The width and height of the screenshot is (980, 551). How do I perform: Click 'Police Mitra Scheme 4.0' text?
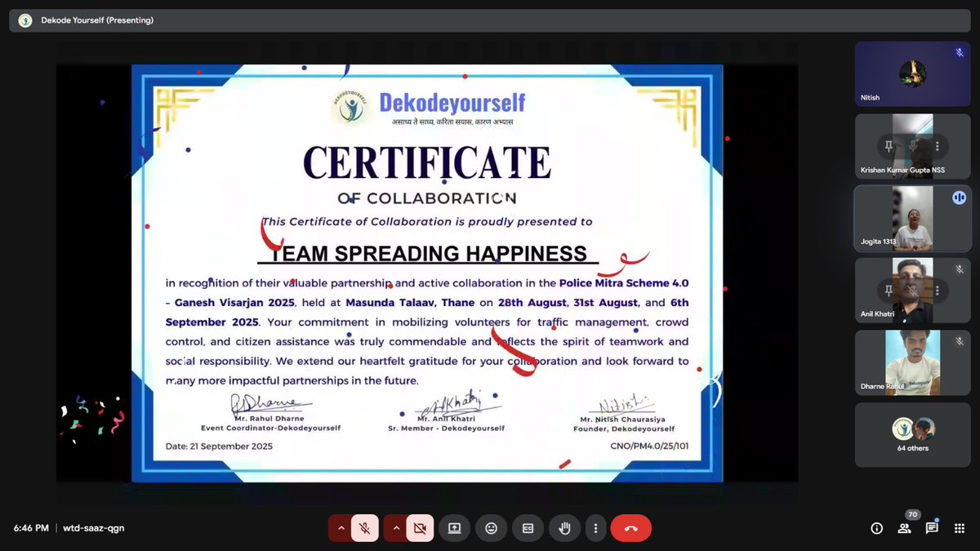(624, 282)
